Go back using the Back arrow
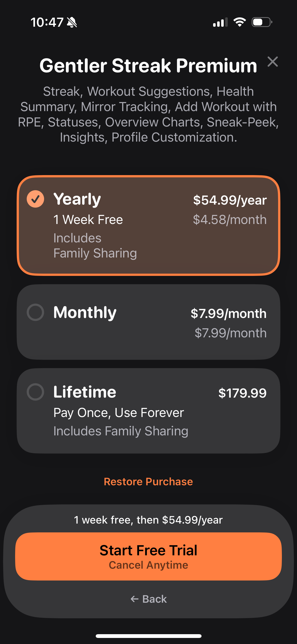297x644 pixels. click(x=135, y=599)
